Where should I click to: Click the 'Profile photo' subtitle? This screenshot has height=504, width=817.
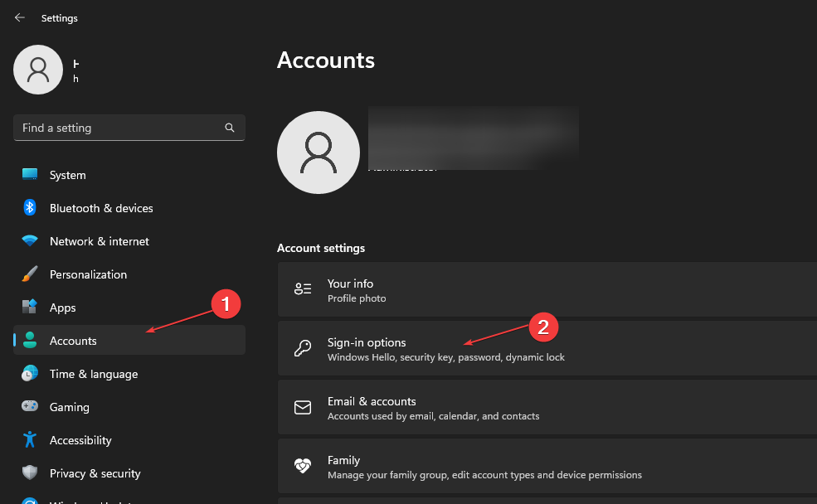coord(357,298)
